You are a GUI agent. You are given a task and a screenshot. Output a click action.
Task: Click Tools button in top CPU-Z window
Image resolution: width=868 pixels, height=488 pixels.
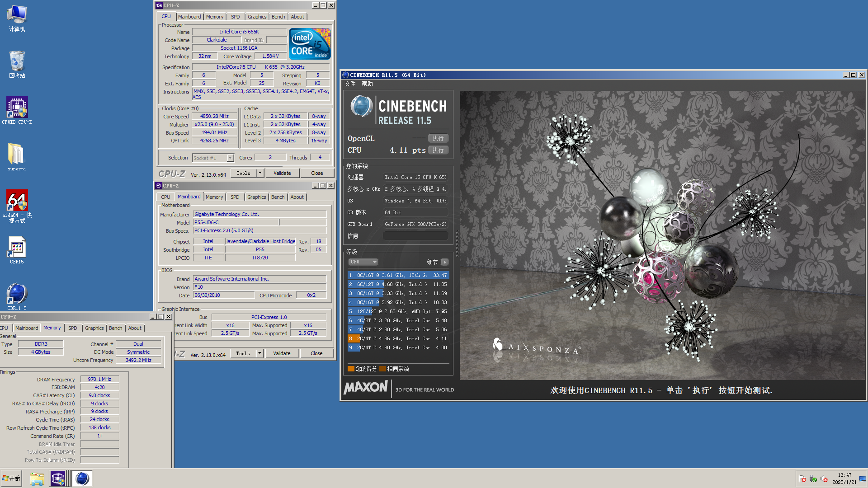[243, 173]
